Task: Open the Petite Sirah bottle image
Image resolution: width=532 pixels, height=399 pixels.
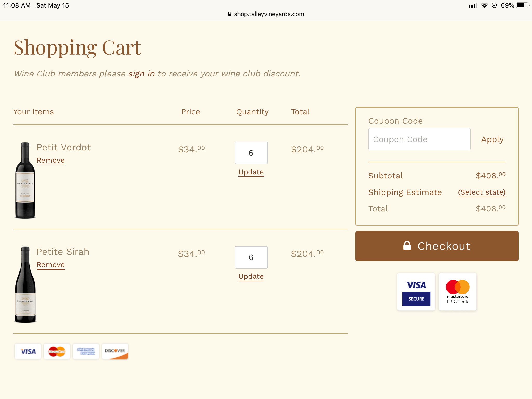Action: pyautogui.click(x=25, y=285)
